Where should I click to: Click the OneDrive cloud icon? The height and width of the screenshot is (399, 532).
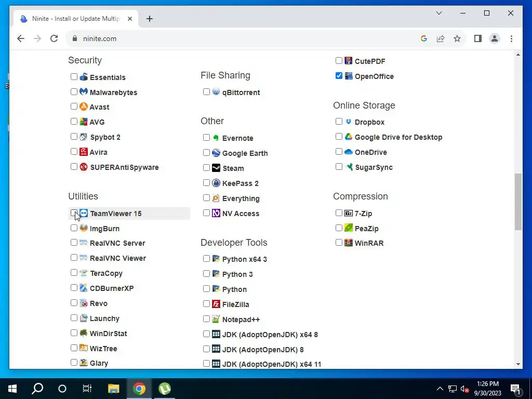349,152
